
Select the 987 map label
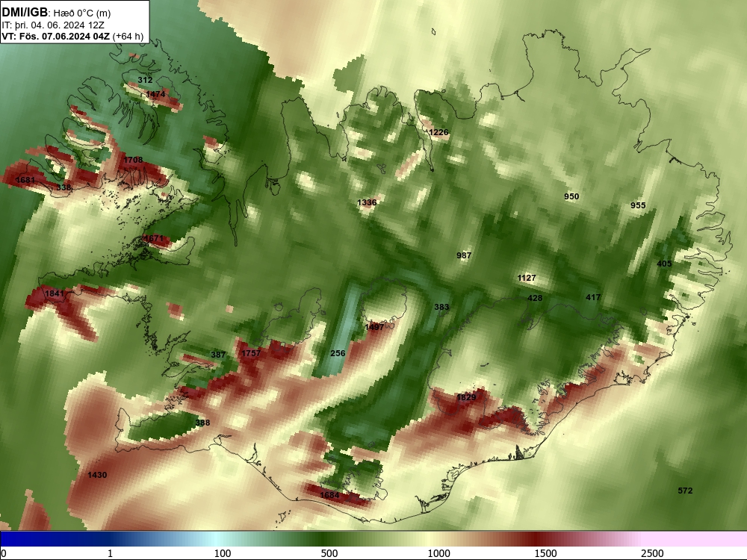(x=464, y=255)
